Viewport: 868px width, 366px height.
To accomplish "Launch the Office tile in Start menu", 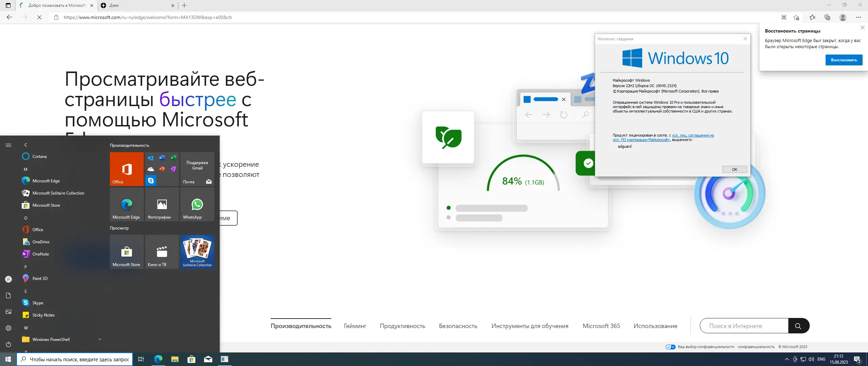I will pos(126,169).
